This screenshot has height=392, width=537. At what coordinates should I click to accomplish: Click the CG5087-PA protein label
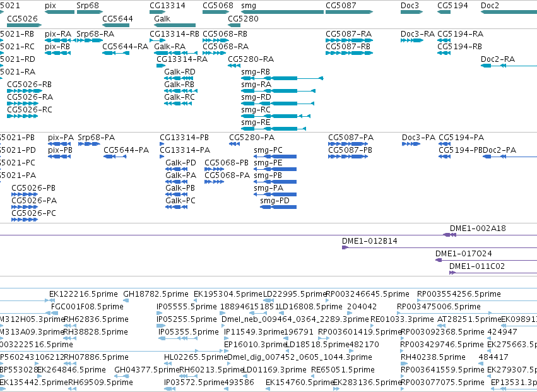coord(351,138)
